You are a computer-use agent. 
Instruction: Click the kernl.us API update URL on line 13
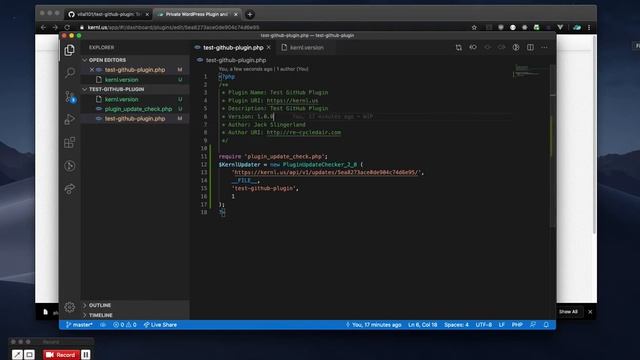click(327, 172)
